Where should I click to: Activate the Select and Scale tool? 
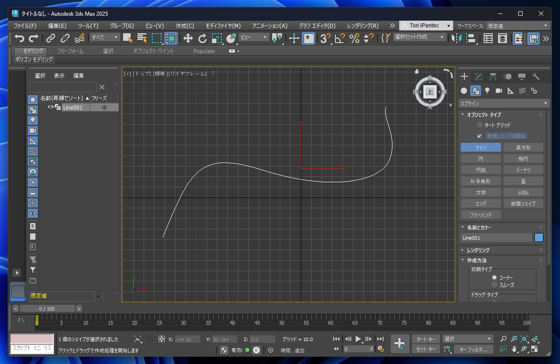coord(217,38)
